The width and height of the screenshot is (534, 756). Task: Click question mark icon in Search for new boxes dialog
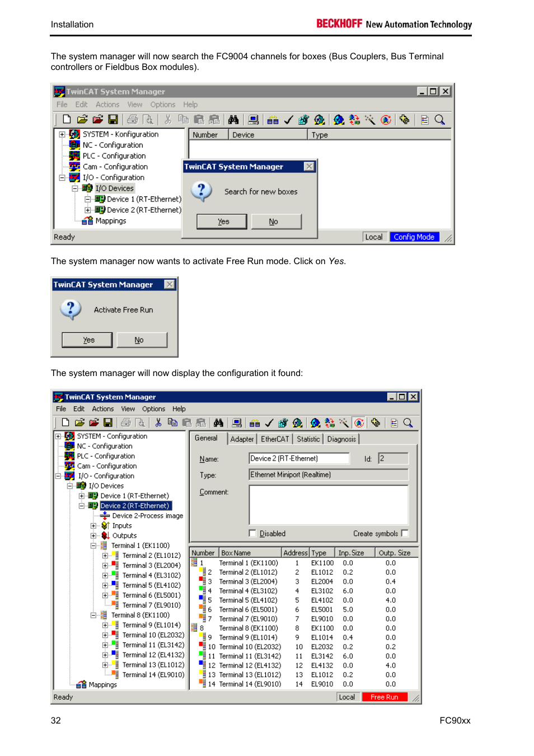tap(202, 191)
